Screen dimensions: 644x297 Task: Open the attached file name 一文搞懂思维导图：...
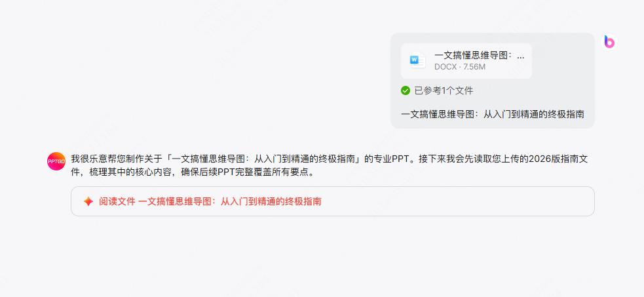tap(480, 56)
